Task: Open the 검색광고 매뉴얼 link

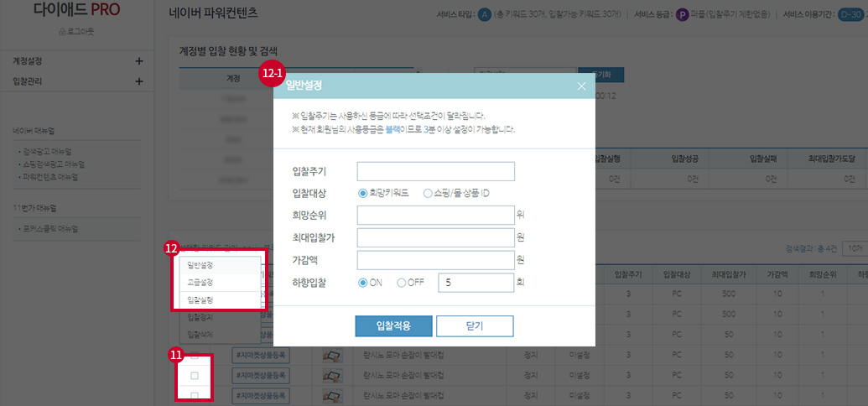Action: click(46, 151)
